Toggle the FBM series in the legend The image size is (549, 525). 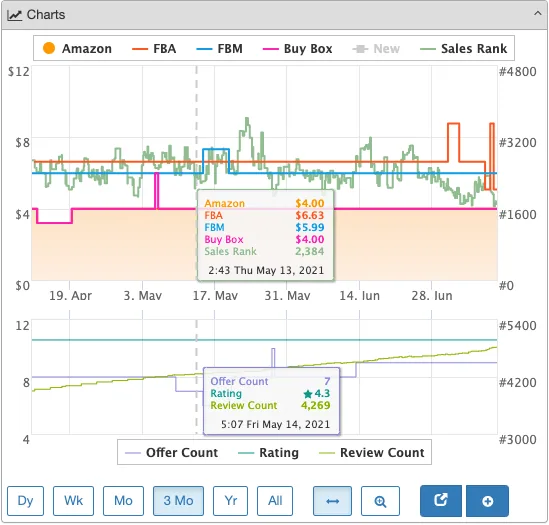pos(220,48)
